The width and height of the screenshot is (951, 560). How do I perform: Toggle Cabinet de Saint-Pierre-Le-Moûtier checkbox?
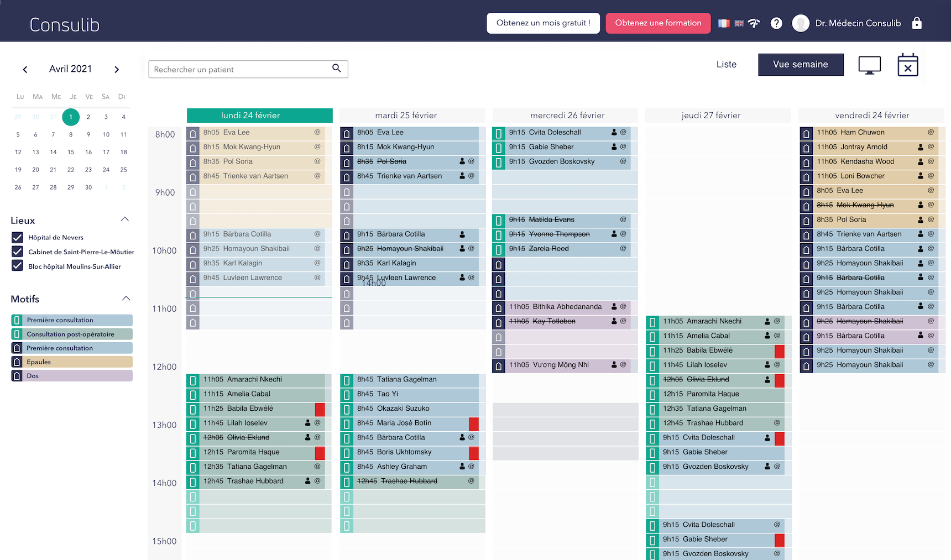pyautogui.click(x=17, y=252)
